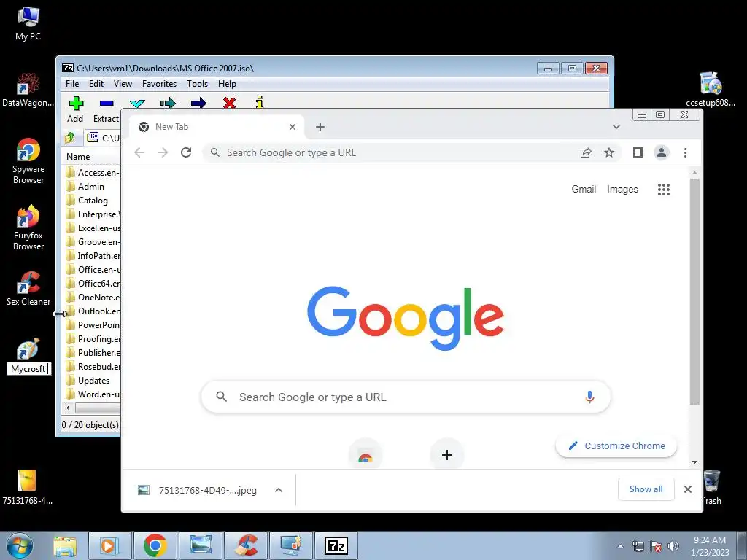
Task: Click the Add button in 7-Zip toolbar
Action: pyautogui.click(x=75, y=109)
